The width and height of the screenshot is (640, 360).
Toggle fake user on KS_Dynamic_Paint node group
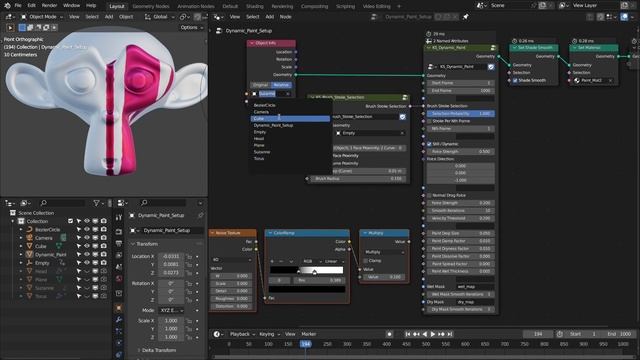click(x=491, y=67)
